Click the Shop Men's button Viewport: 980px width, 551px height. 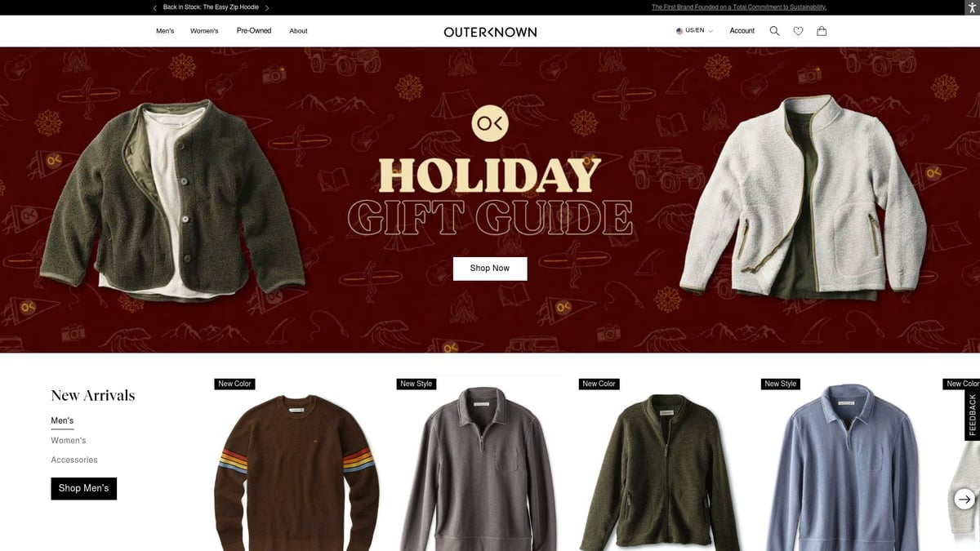click(83, 488)
